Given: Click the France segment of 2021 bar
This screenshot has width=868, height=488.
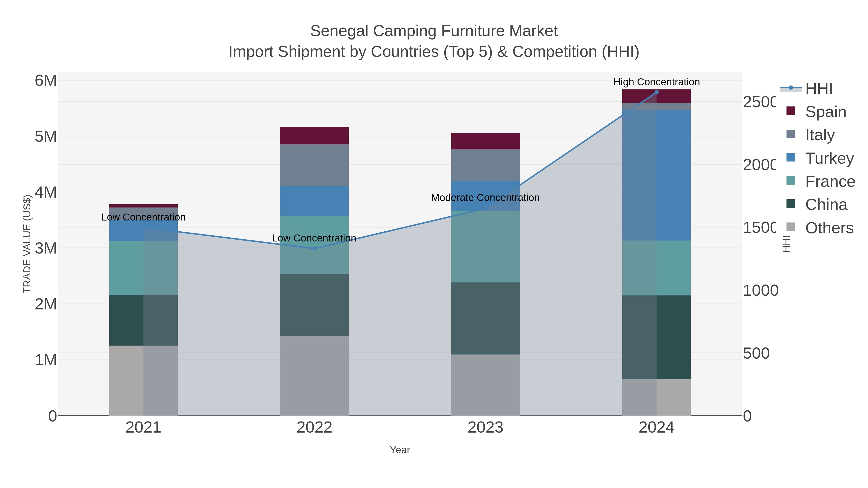Looking at the screenshot, I should pyautogui.click(x=143, y=268).
